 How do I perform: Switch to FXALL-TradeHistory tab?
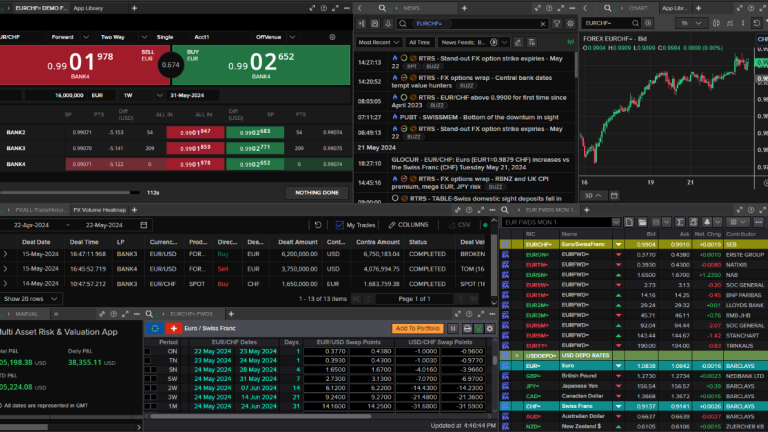pyautogui.click(x=40, y=210)
